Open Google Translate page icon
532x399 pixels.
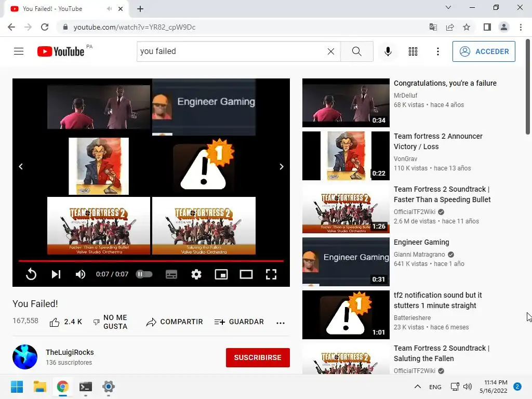(x=433, y=27)
